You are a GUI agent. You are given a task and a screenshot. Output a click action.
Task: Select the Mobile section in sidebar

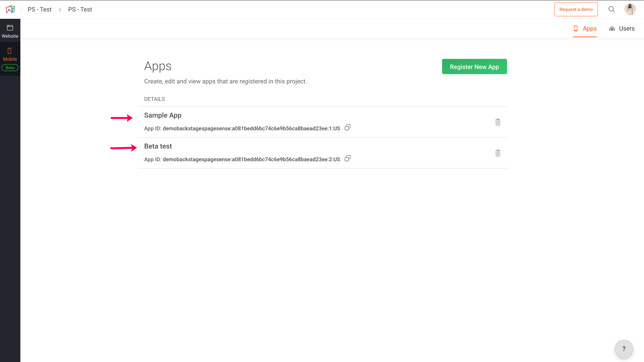coord(10,54)
